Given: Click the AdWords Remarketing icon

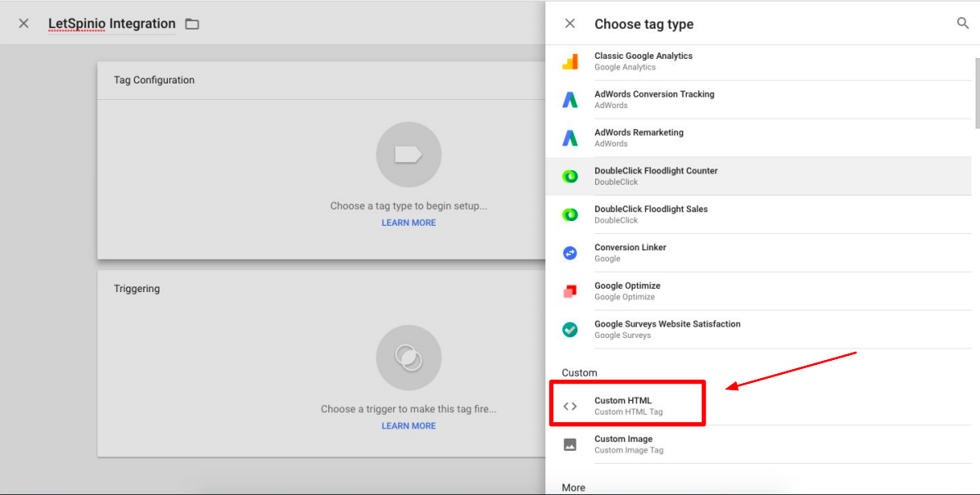Looking at the screenshot, I should tap(570, 138).
